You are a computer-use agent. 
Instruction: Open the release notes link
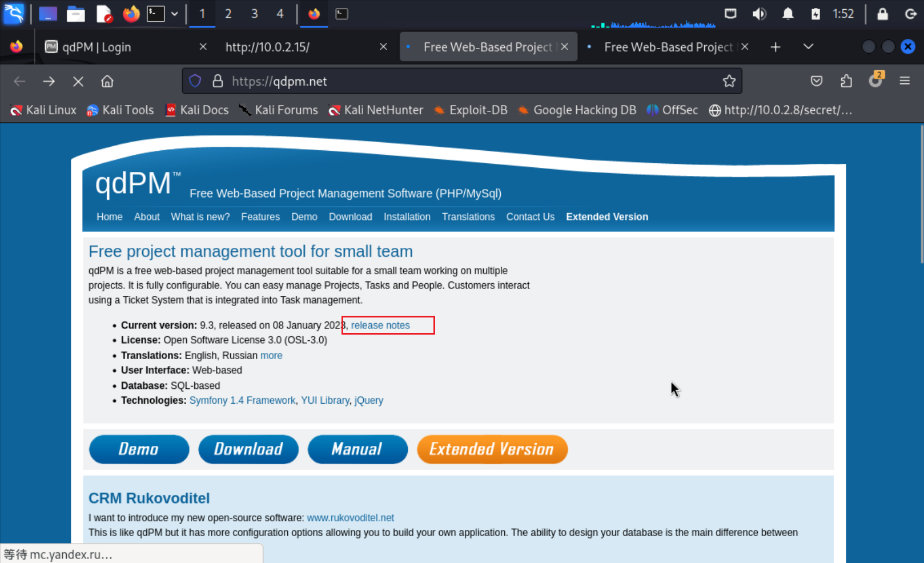[380, 325]
